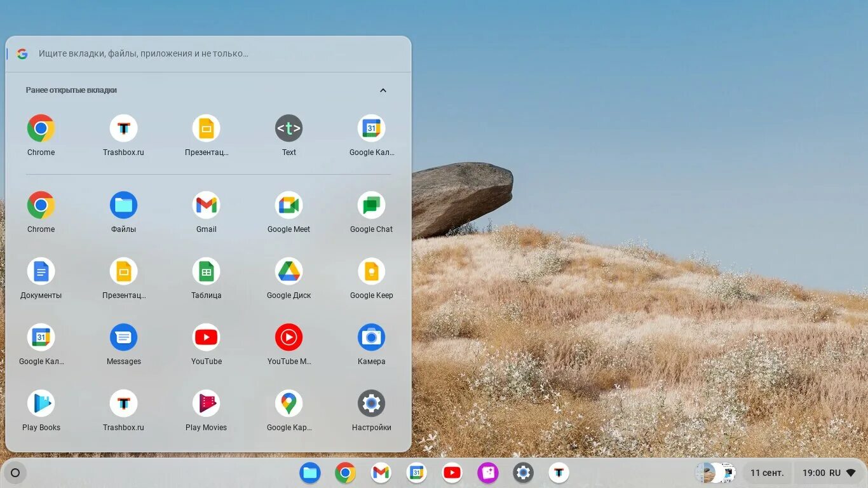Open Trashbox.ru in the apps grid
The width and height of the screenshot is (868, 488).
pos(123,410)
